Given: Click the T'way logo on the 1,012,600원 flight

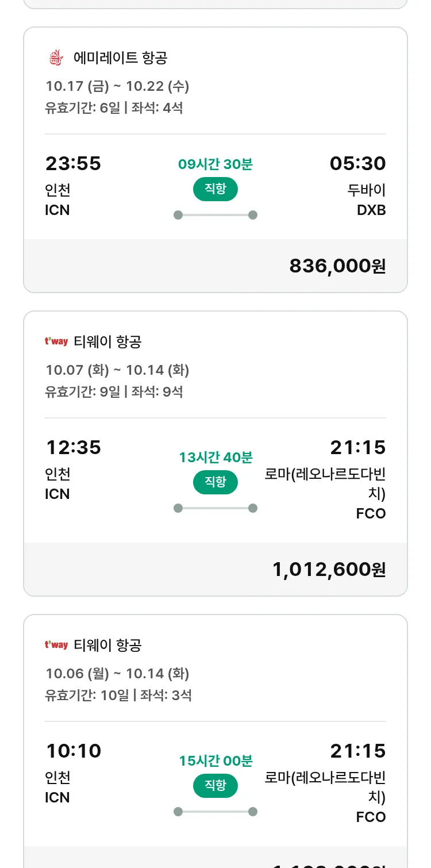Looking at the screenshot, I should (56, 342).
